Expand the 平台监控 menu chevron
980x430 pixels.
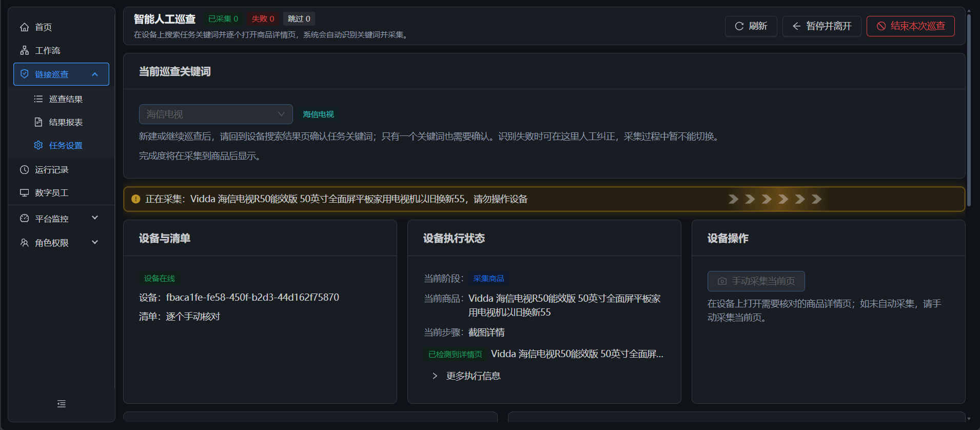click(95, 218)
